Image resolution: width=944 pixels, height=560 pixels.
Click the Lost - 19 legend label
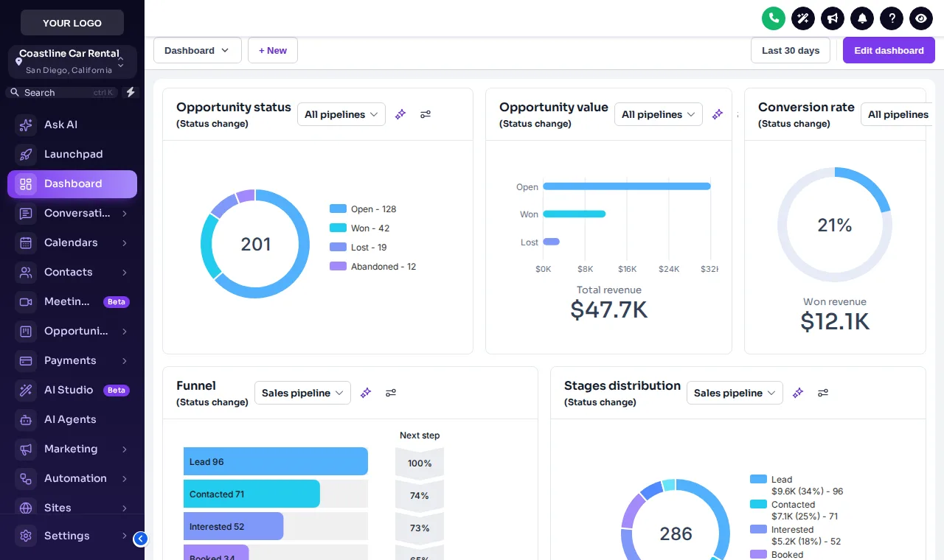tap(369, 248)
